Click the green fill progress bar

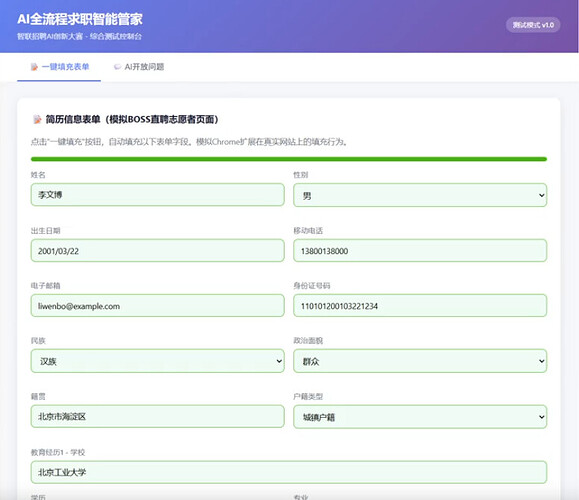point(289,159)
